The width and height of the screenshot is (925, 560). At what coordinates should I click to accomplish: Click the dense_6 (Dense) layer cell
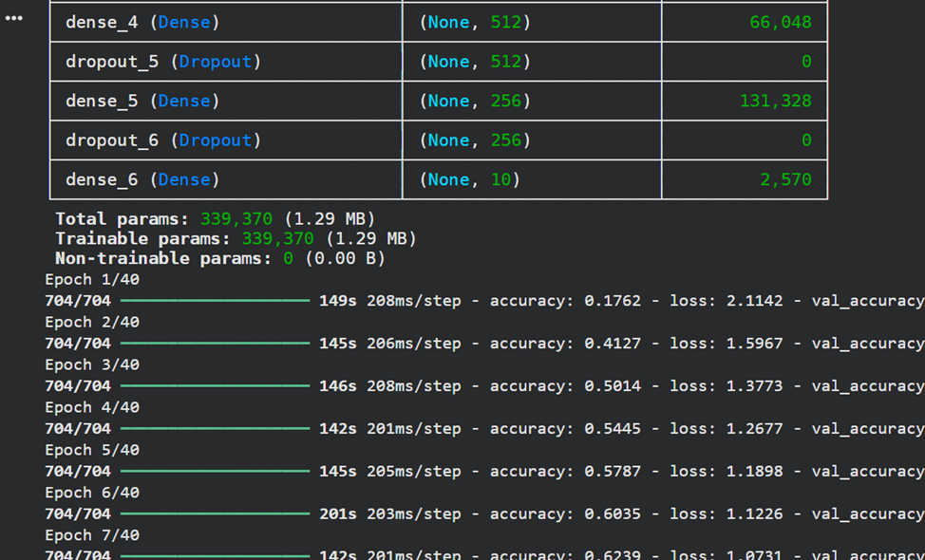coord(142,179)
